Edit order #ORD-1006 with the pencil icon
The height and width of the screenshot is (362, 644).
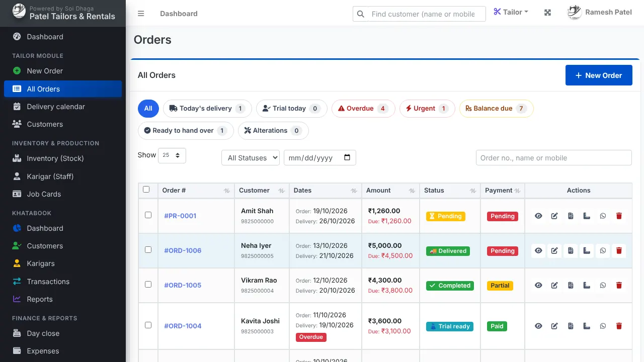click(x=554, y=251)
